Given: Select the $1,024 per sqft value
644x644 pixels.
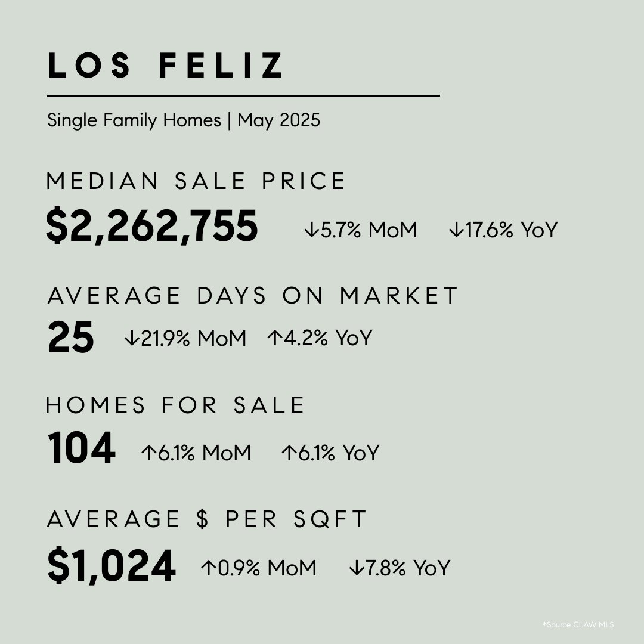Looking at the screenshot, I should click(112, 565).
